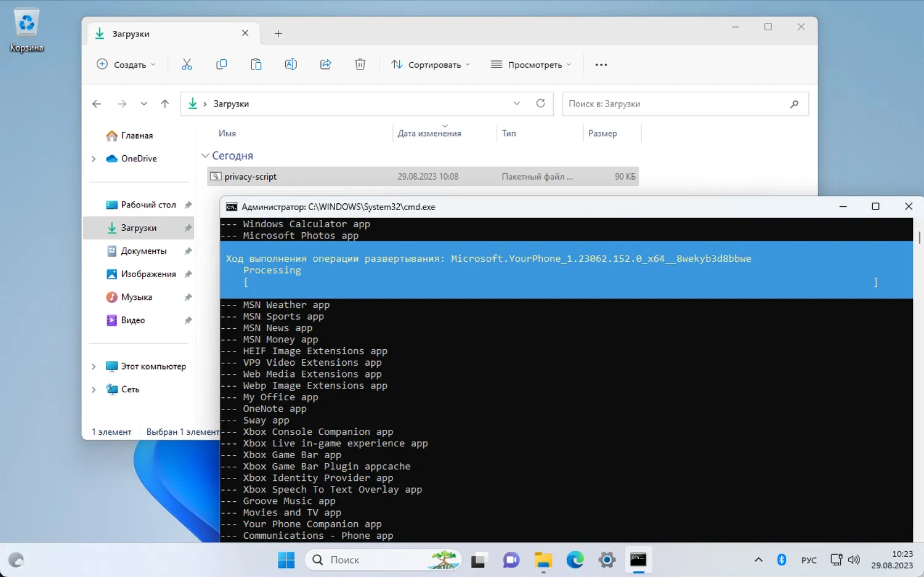Refresh the Загрузки folder view
This screenshot has height=577, width=924.
coord(540,103)
